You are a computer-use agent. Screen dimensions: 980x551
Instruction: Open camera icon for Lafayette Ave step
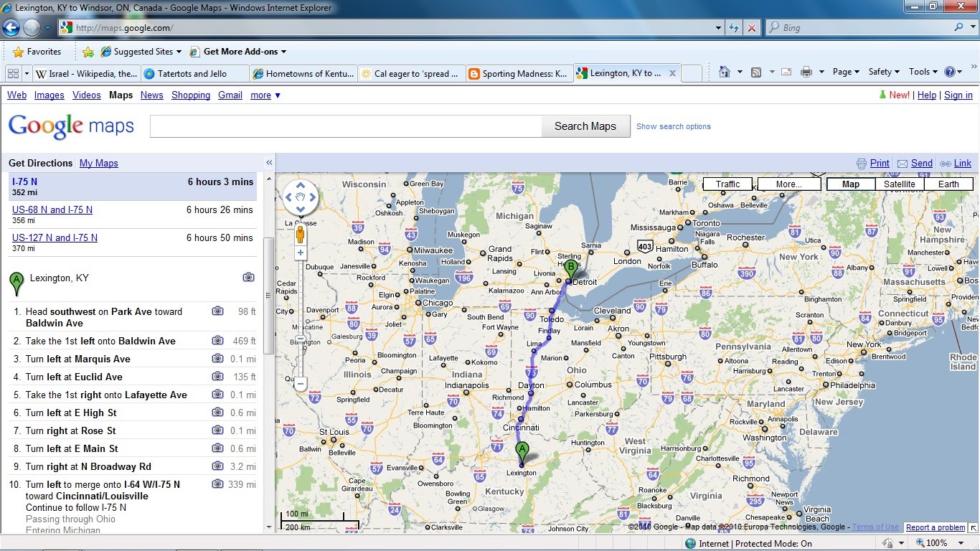[217, 395]
